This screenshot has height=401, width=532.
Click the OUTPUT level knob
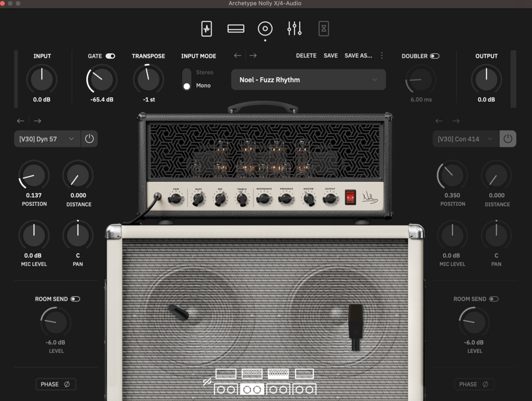pyautogui.click(x=486, y=79)
